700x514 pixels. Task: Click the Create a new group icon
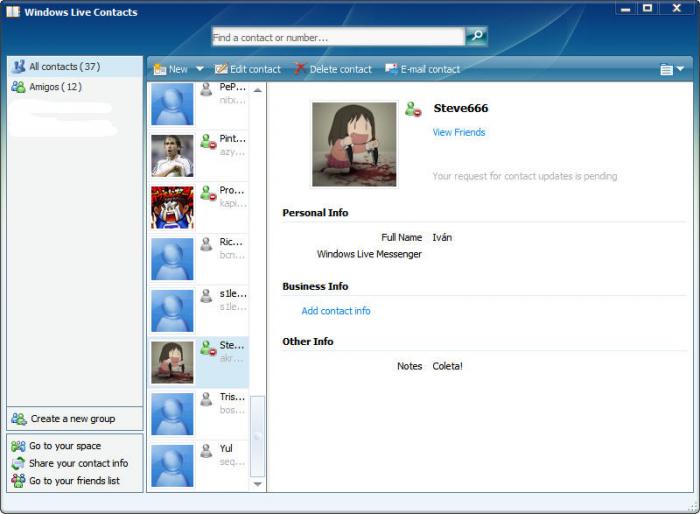pyautogui.click(x=19, y=419)
